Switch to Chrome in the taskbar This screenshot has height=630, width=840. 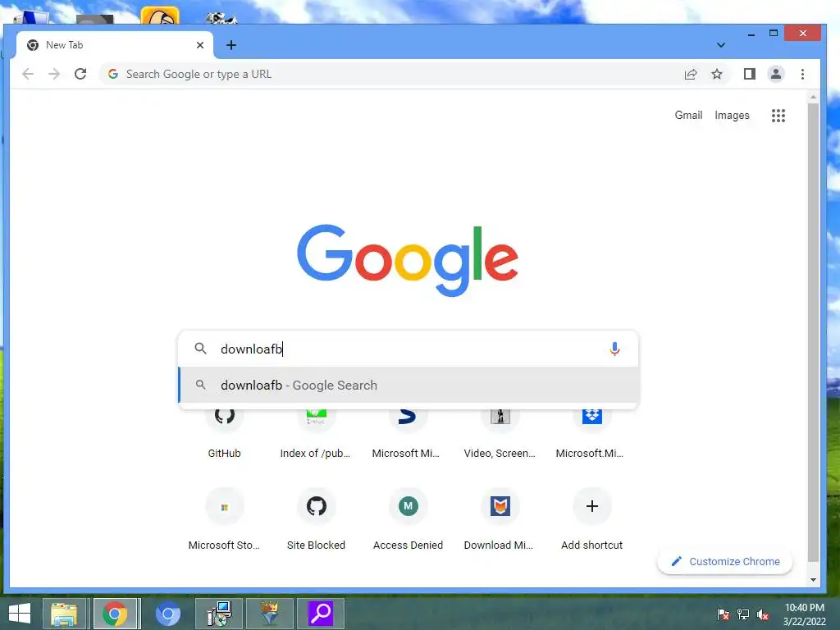point(115,614)
